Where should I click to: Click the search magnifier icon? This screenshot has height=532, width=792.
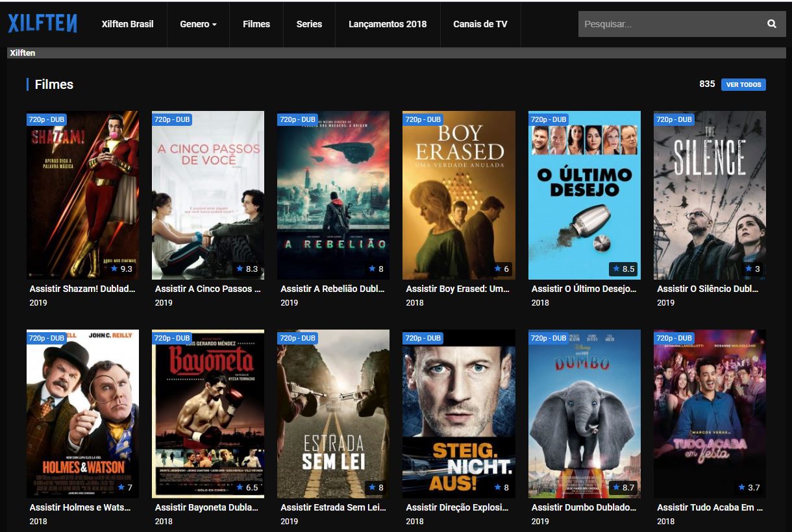[x=772, y=23]
